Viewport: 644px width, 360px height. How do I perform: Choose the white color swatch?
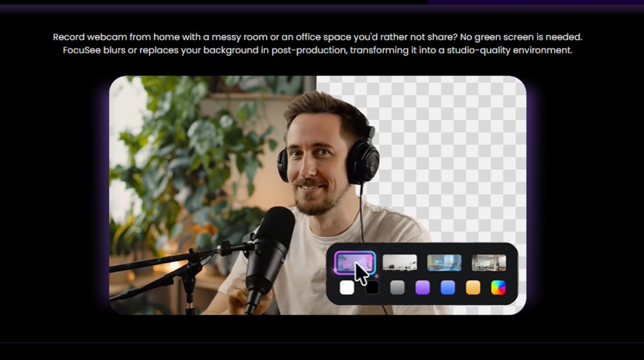(347, 288)
